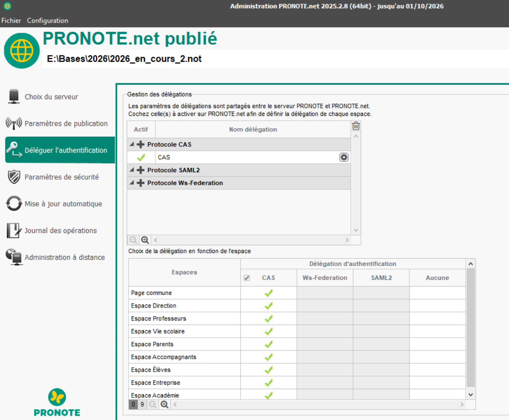The image size is (509, 420).
Task: Select Aucune cell for Espace Élèves
Action: click(x=437, y=370)
